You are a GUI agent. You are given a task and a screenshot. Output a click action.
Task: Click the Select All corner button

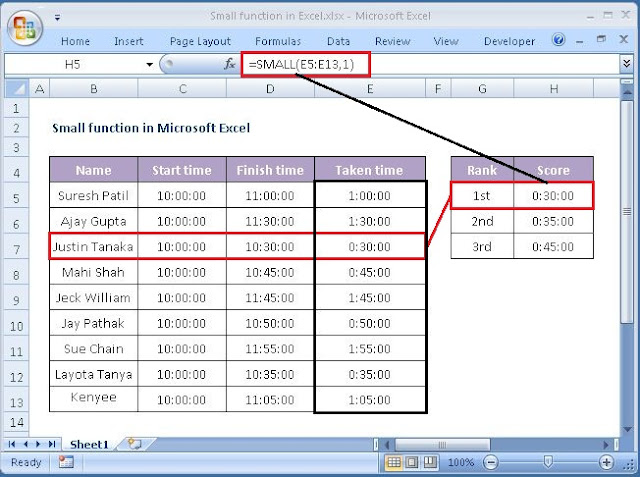pyautogui.click(x=17, y=89)
